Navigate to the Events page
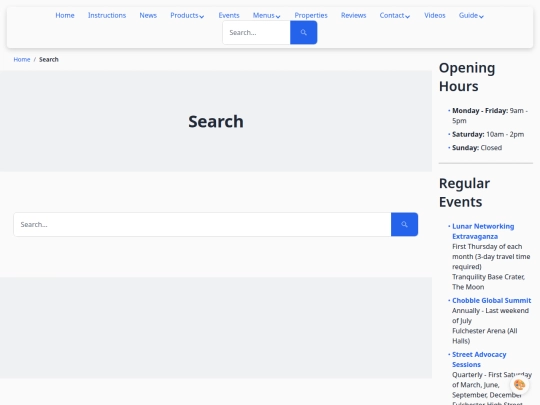This screenshot has width=540, height=405. (229, 15)
